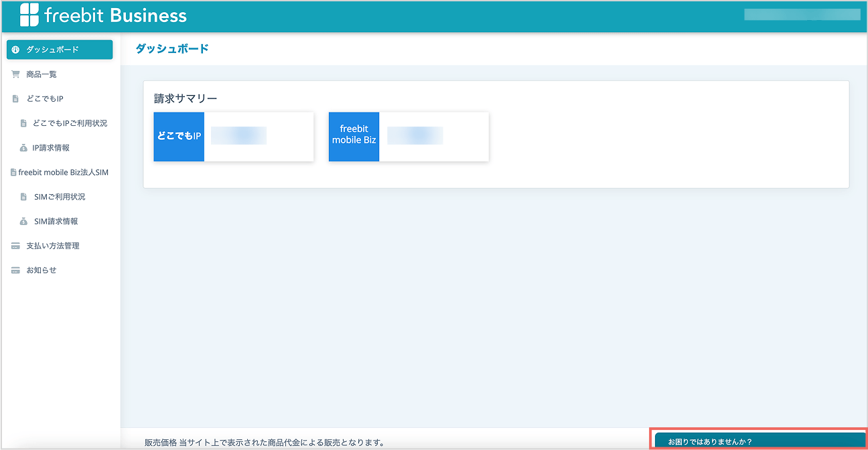Click the credit card icon beside 支払い方法管理
This screenshot has width=868, height=450.
pos(15,246)
